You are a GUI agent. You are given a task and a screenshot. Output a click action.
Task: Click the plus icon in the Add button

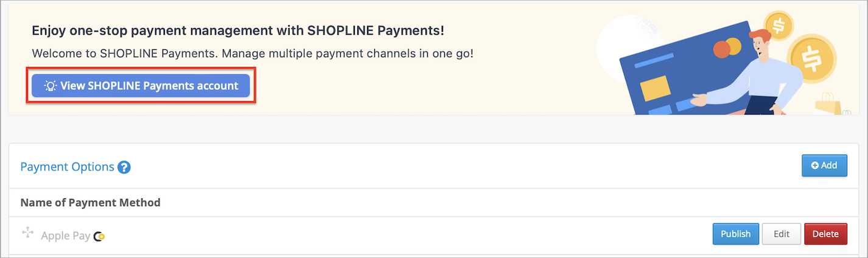click(814, 166)
